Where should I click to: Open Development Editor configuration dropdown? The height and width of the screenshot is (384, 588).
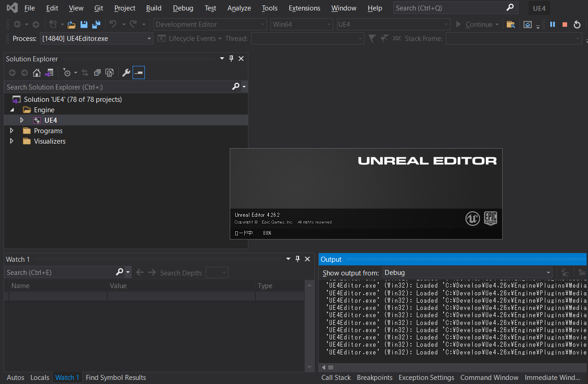tap(210, 25)
